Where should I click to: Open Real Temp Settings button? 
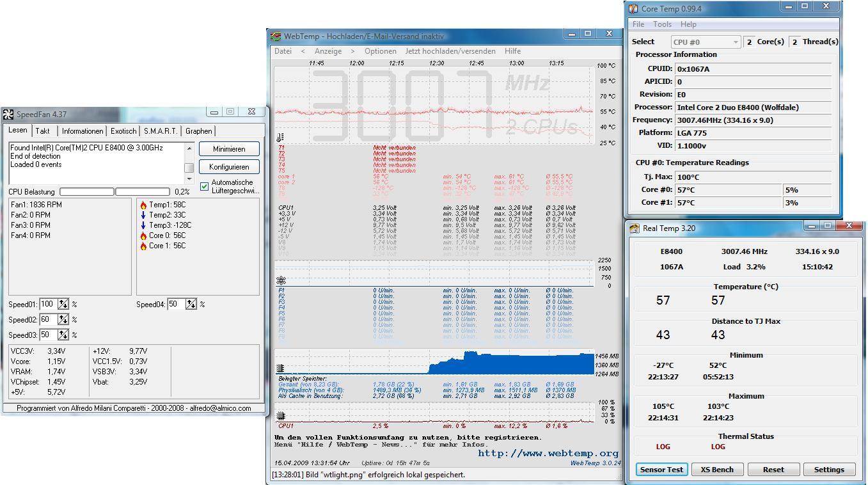tap(829, 470)
